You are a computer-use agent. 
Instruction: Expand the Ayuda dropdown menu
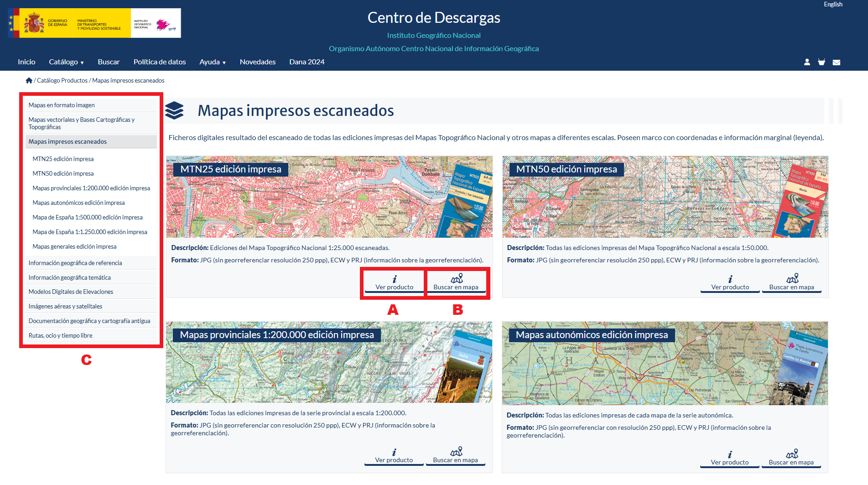tap(212, 62)
